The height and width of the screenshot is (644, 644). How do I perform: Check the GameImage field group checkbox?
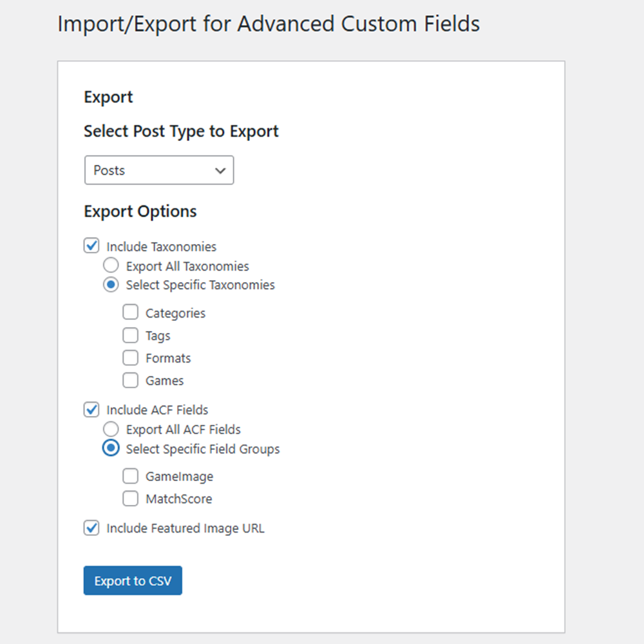(x=130, y=476)
